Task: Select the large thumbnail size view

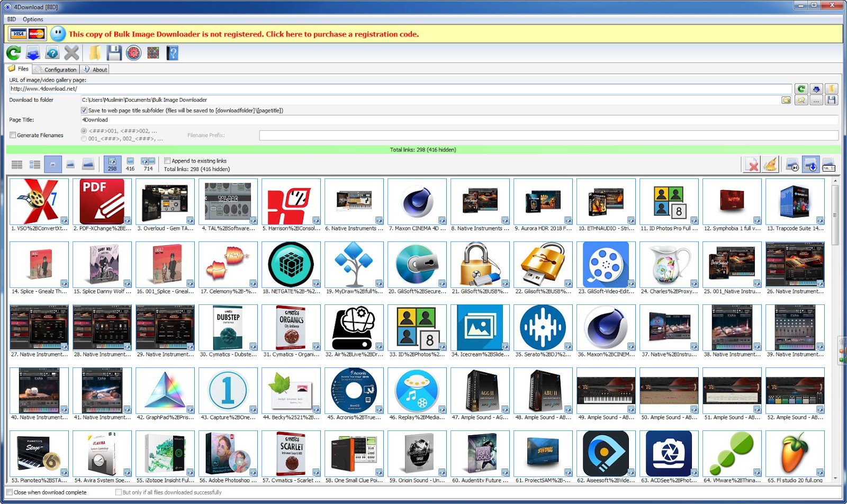Action: tap(88, 165)
